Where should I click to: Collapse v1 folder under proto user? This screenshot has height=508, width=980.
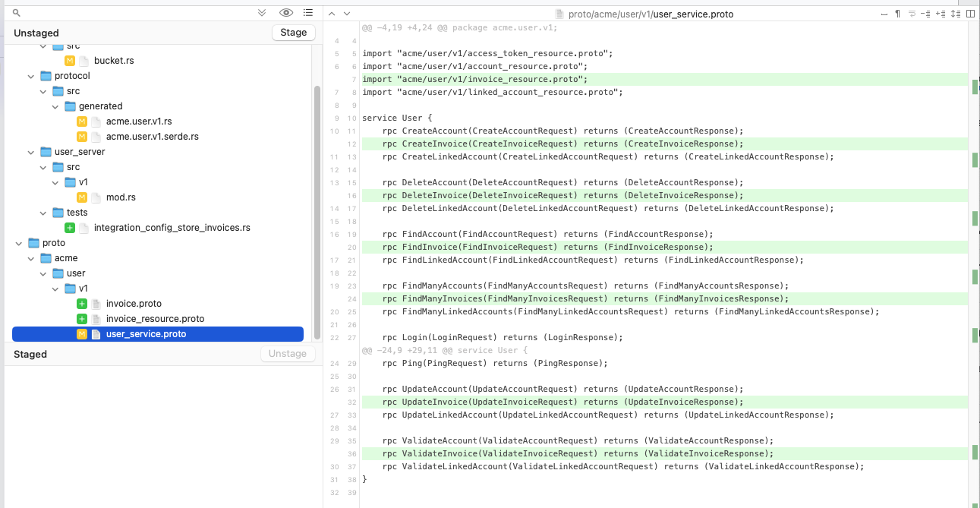(x=55, y=289)
